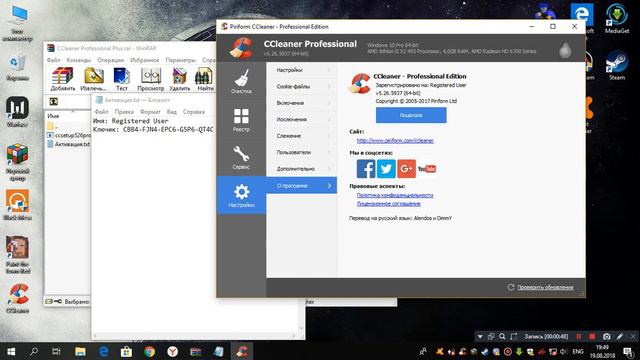Viewport: 640px width, 360px height.
Task: Open the Rubik's cube desktop shortcut
Action: (x=17, y=162)
